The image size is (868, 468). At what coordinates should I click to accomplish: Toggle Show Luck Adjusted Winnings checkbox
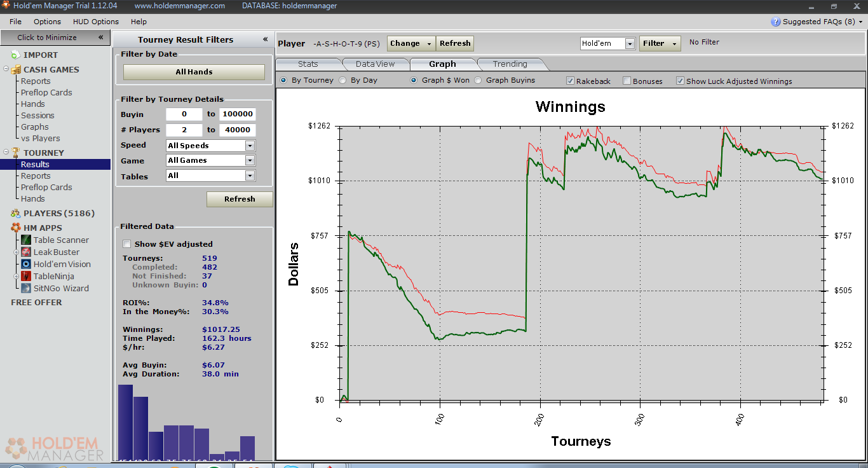click(x=681, y=81)
